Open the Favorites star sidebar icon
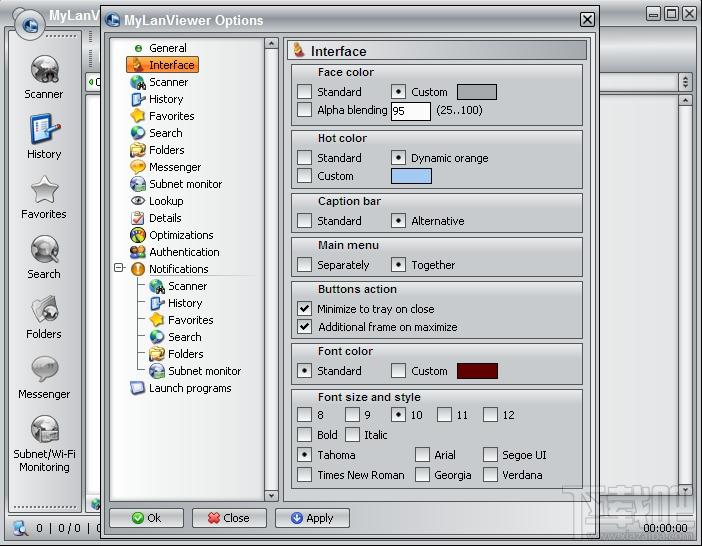Viewport: 702px width, 546px height. (44, 190)
